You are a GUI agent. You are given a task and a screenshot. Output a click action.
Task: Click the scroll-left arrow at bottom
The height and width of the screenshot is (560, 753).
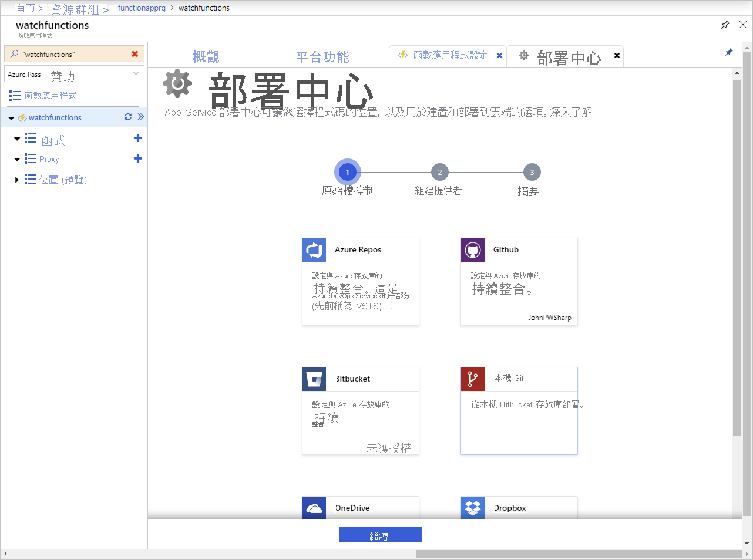5,554
